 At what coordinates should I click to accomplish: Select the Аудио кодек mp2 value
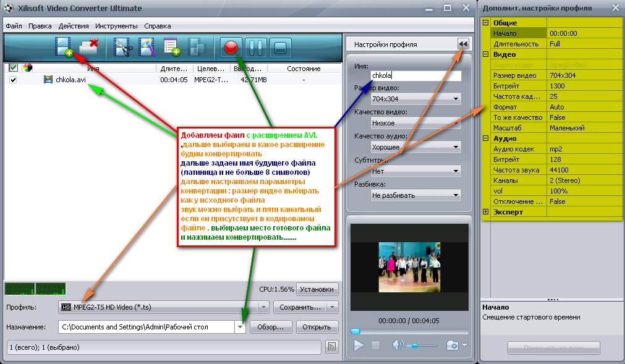584,149
